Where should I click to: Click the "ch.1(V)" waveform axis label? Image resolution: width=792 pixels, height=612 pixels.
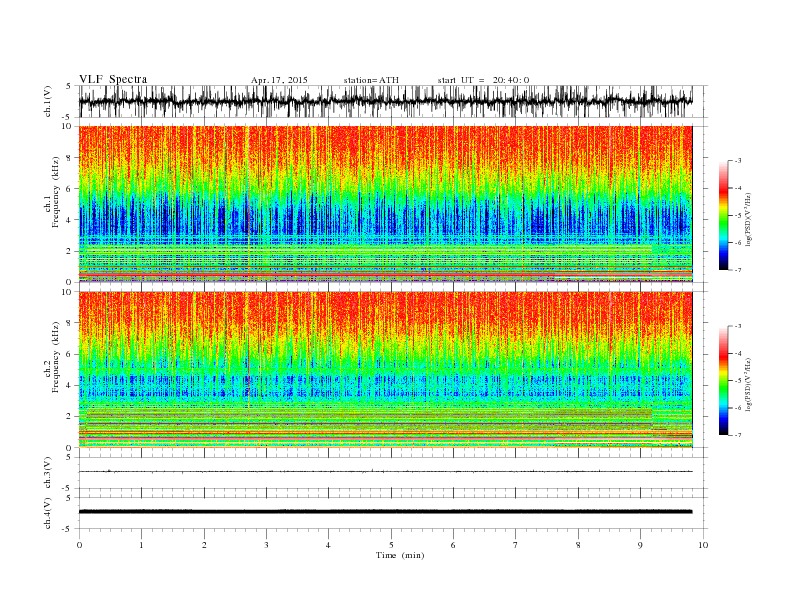coord(48,101)
